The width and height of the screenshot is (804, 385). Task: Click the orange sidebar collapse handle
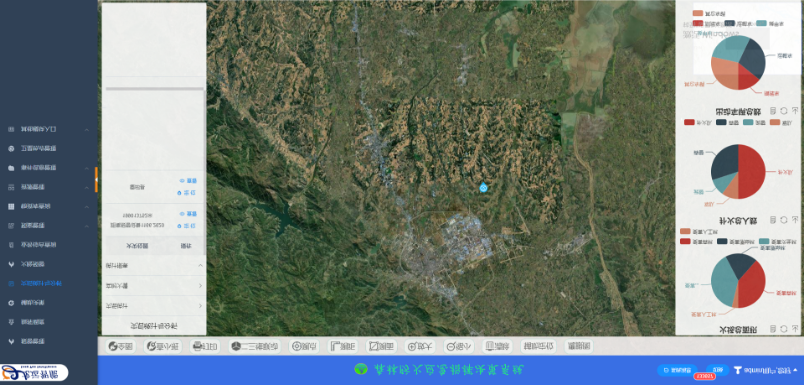point(96,179)
